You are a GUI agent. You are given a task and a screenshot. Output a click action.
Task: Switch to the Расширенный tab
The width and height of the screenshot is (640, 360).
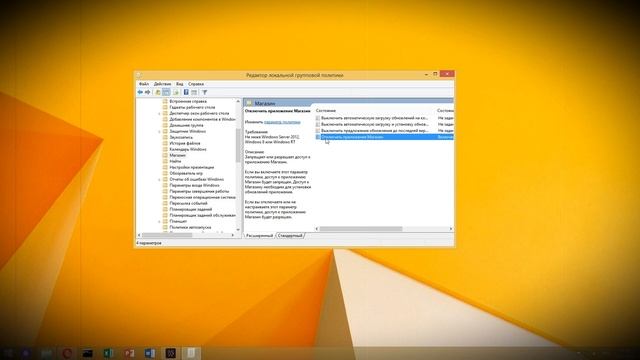click(x=260, y=236)
